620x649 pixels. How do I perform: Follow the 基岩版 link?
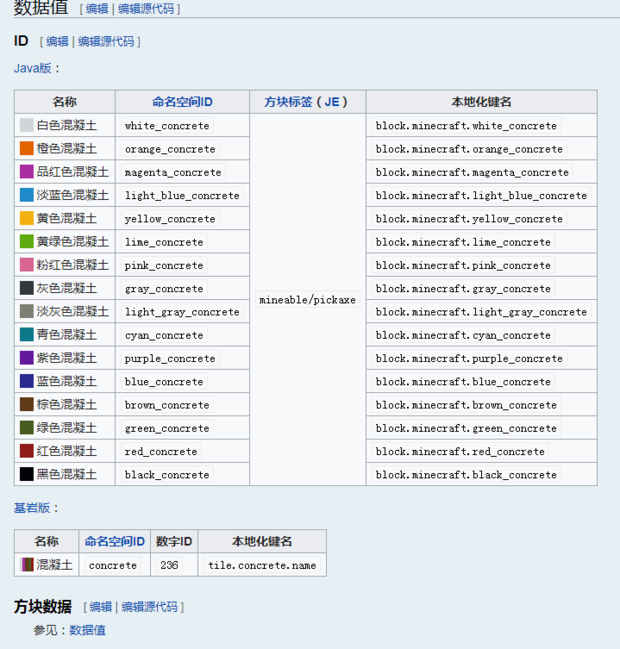(x=32, y=508)
